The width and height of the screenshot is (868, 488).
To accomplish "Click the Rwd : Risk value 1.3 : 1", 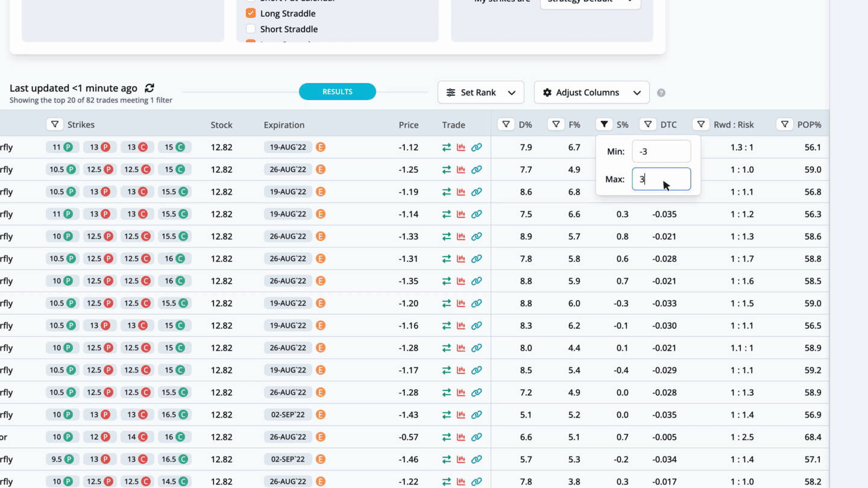I will (x=742, y=148).
